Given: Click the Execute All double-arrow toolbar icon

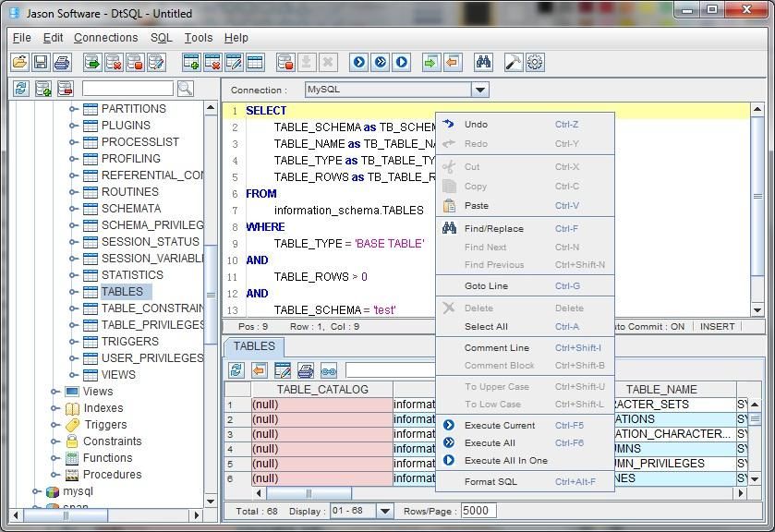Looking at the screenshot, I should point(379,62).
